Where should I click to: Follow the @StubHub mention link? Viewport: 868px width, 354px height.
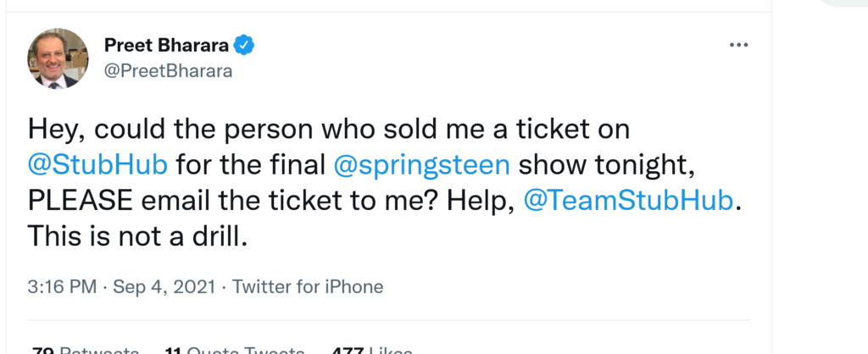point(97,164)
